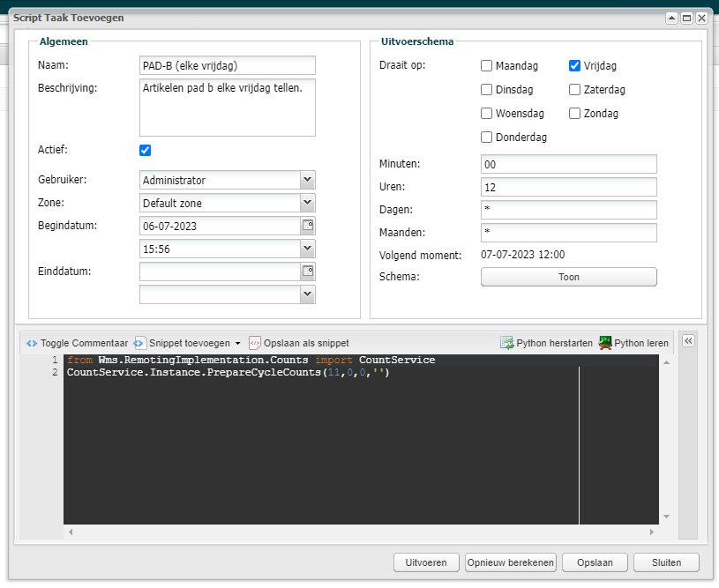Collapse the side panel with double-arrow icon
This screenshot has width=719, height=588.
point(689,342)
